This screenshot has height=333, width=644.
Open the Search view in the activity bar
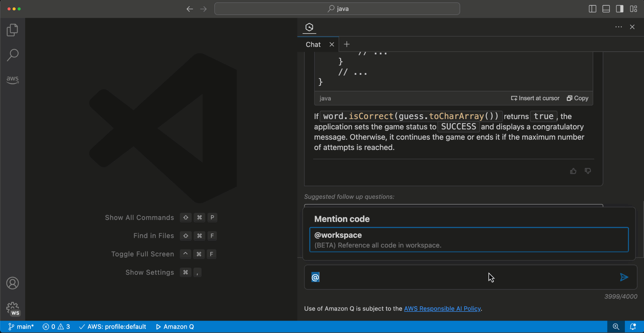click(12, 55)
